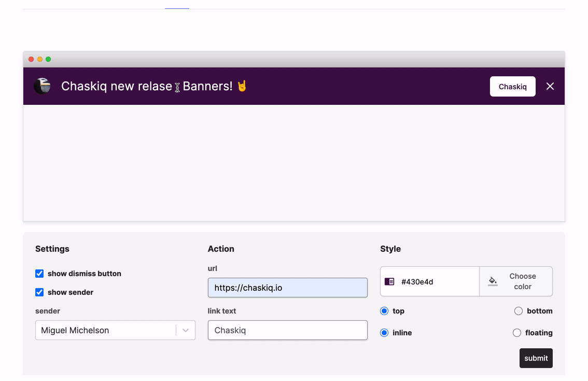This screenshot has height=381, width=588.
Task: Expand sender list via the chevron arrow
Action: coord(186,330)
